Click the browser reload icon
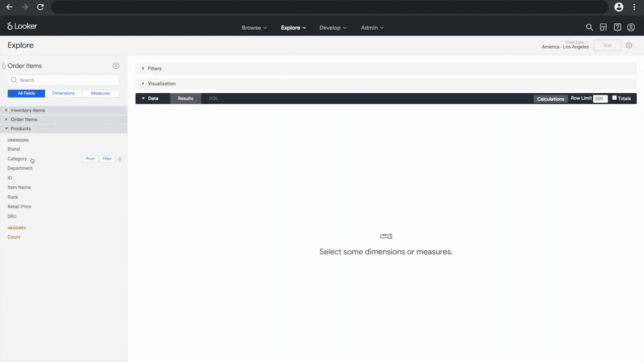This screenshot has height=362, width=644. tap(40, 7)
